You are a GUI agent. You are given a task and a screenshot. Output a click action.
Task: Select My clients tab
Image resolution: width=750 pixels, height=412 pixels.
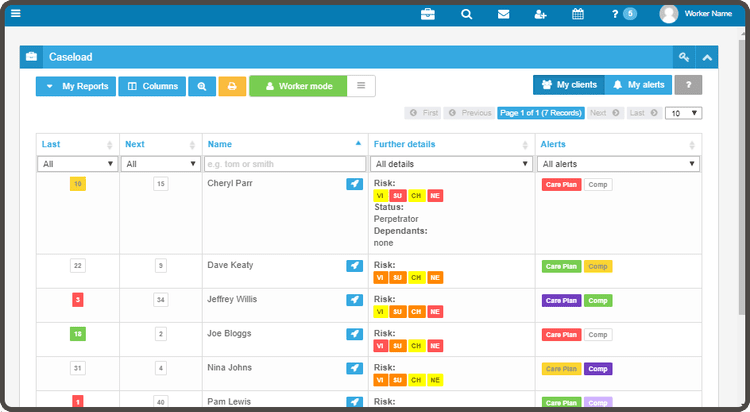click(x=569, y=85)
